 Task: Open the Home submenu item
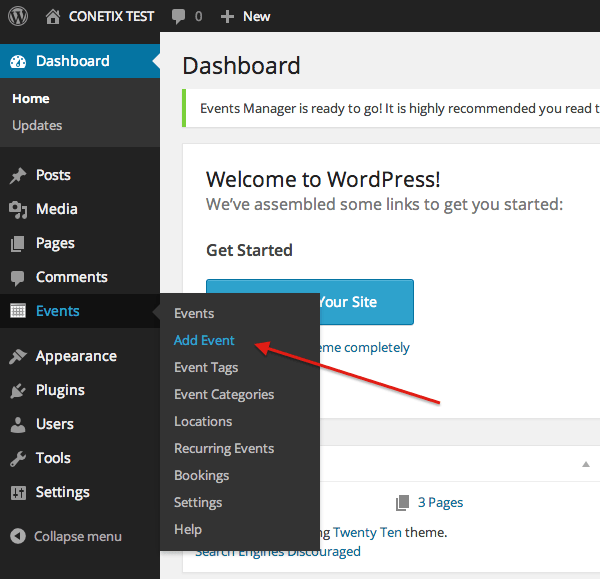click(x=31, y=99)
